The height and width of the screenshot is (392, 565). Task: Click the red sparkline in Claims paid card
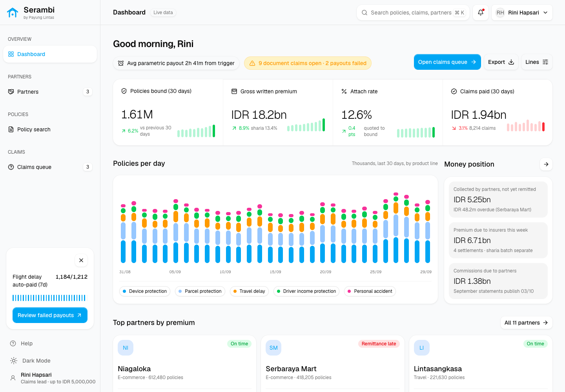[526, 125]
